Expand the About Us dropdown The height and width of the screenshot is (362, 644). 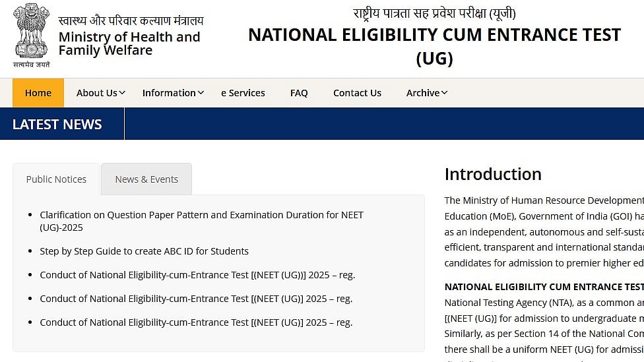[x=100, y=93]
